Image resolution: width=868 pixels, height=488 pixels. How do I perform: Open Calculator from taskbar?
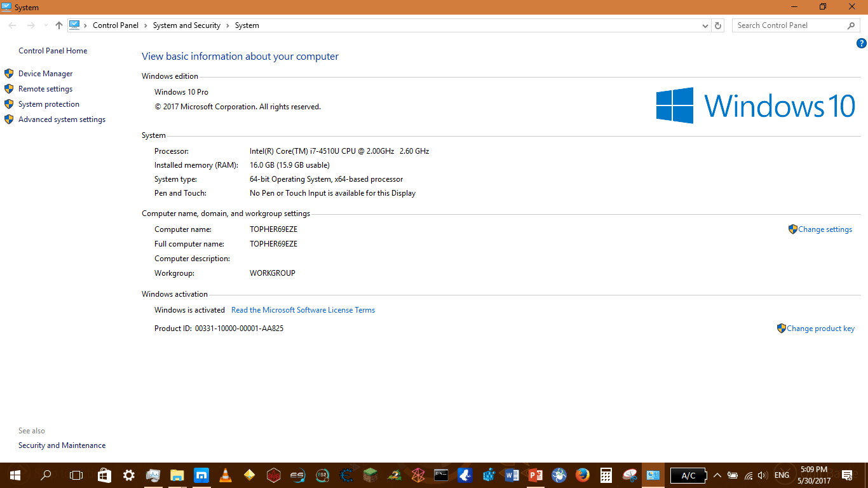click(606, 475)
